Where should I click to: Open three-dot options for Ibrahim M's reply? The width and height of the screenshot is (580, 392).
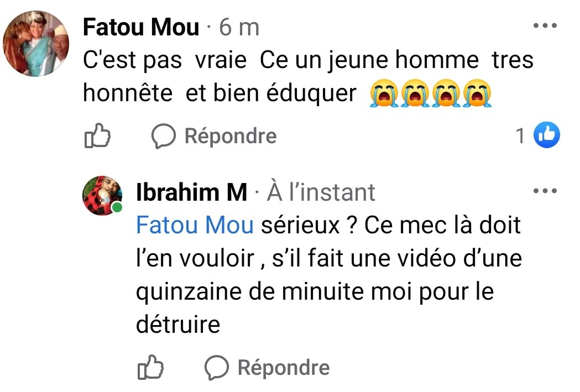(545, 191)
